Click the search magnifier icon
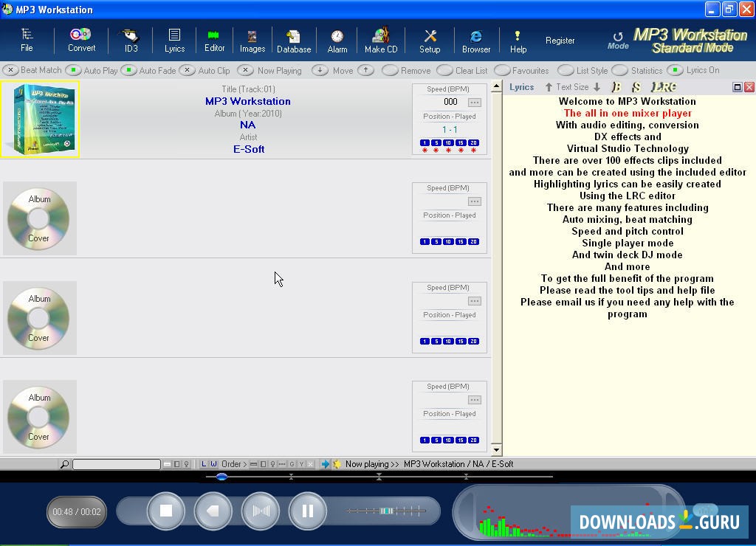 point(64,464)
